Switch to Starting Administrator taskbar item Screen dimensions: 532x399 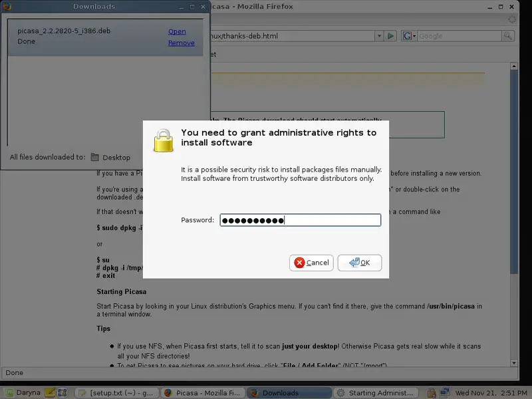[375, 393]
